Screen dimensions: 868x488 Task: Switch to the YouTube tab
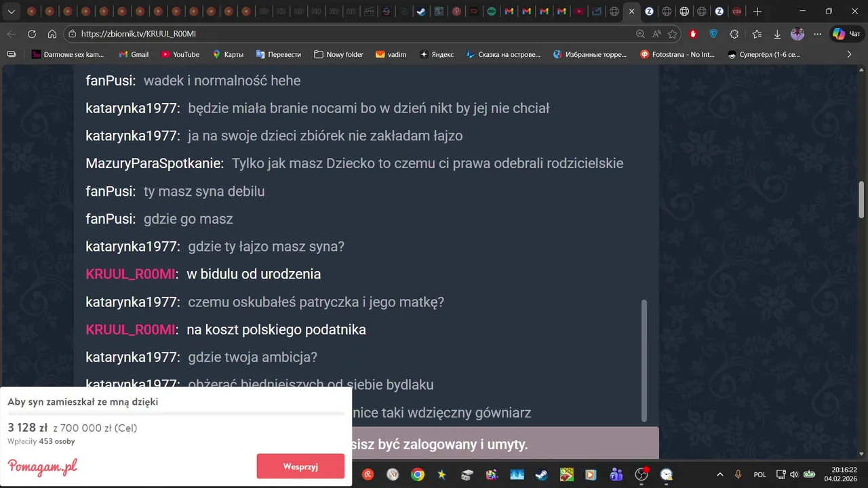(578, 12)
